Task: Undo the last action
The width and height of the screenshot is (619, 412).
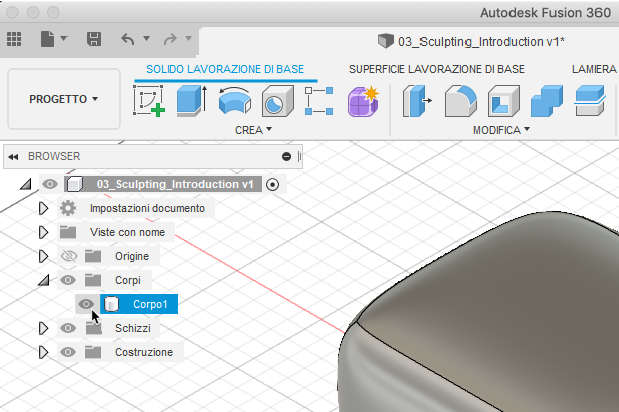Action: (x=128, y=39)
